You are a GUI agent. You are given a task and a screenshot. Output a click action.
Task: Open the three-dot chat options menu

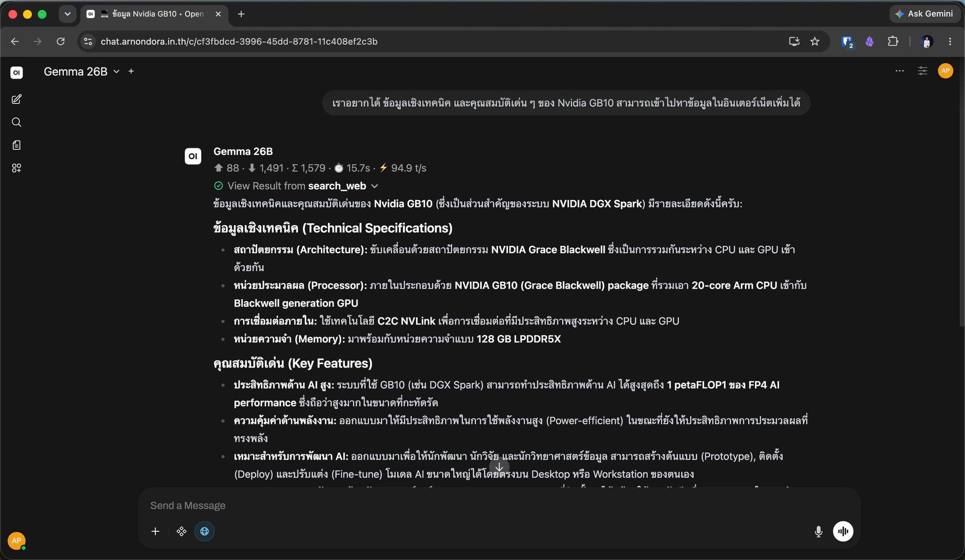(x=899, y=71)
